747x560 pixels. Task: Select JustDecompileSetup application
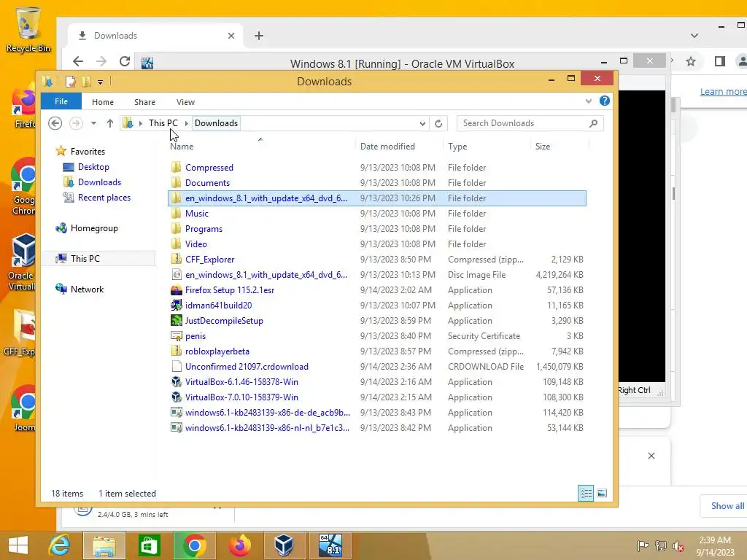[377, 321]
